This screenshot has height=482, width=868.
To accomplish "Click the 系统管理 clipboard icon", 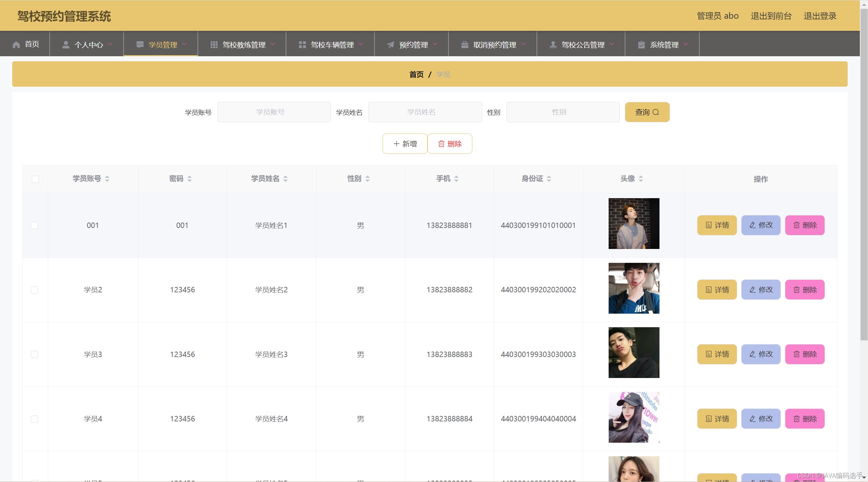I will (641, 45).
